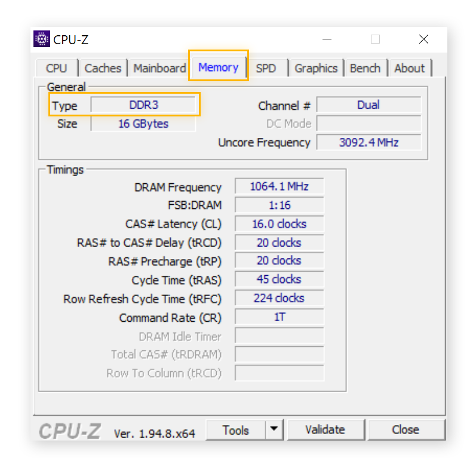
Task: Select the Uncore Frequency value field
Action: click(x=368, y=143)
